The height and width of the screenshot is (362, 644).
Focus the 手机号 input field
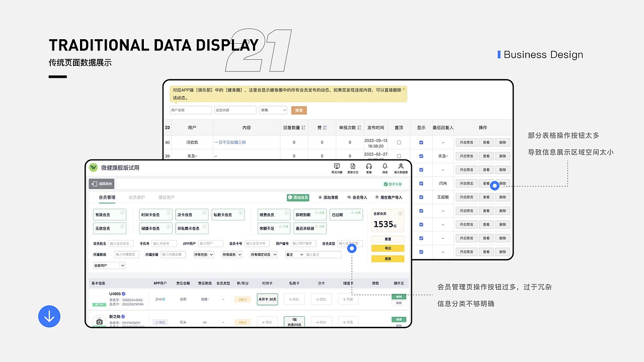coord(164,243)
